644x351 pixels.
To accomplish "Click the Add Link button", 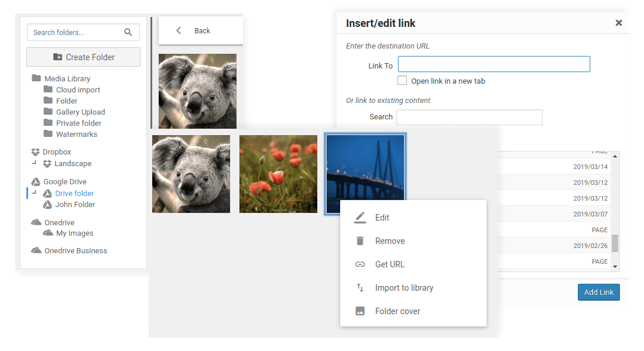I will coord(598,292).
